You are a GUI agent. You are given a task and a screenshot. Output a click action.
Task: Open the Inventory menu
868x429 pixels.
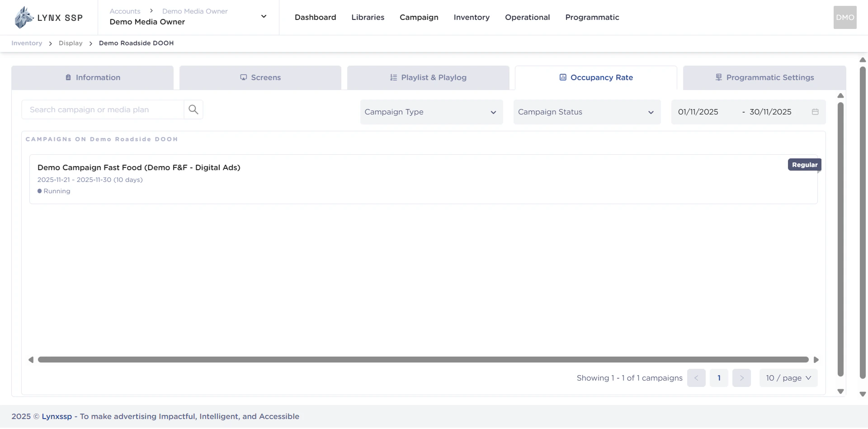(x=472, y=17)
